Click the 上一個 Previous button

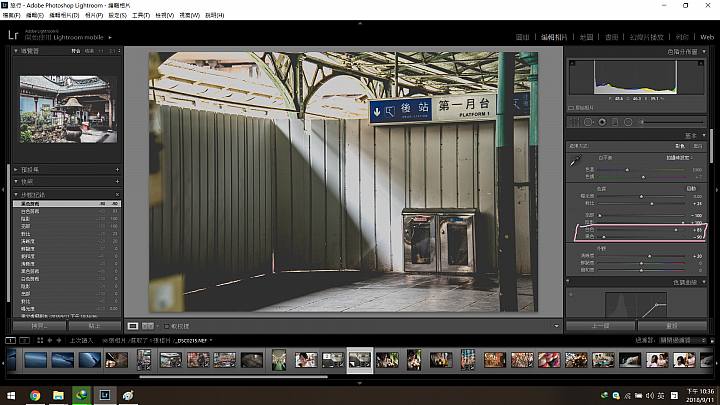click(x=600, y=326)
